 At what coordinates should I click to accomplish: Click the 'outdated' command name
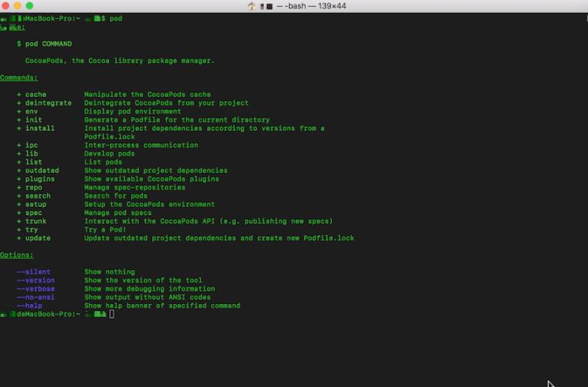coord(42,171)
